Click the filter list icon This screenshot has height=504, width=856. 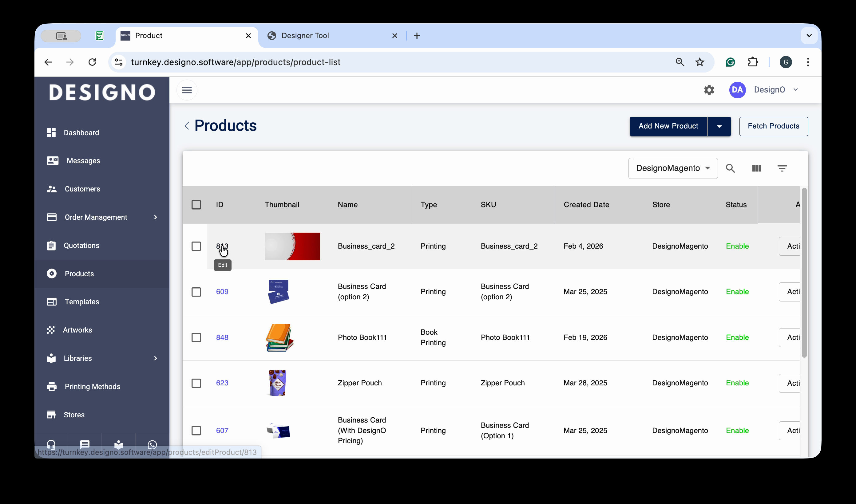pyautogui.click(x=782, y=168)
